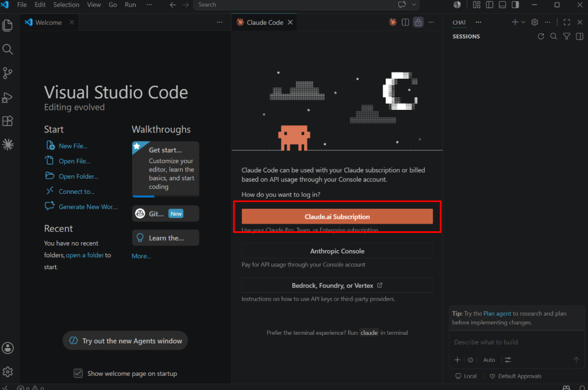Open the Auto model picker
The image size is (588, 390).
tap(489, 360)
